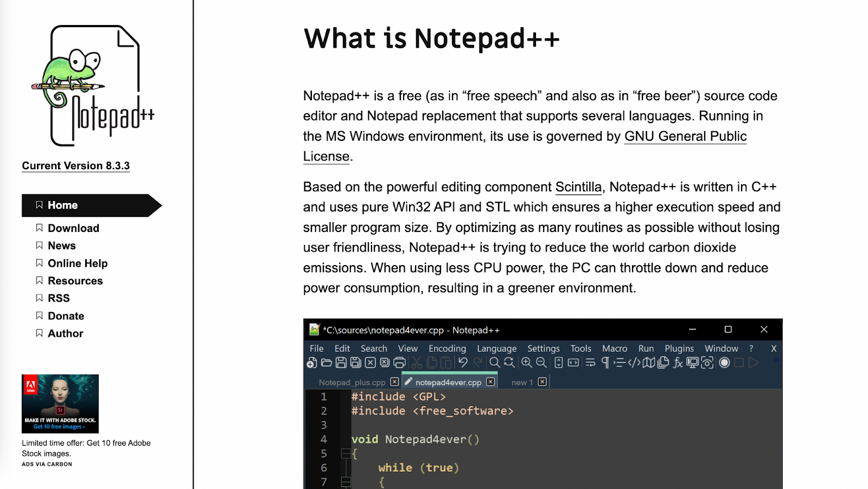The image size is (868, 489).
Task: Open the user-defined language icon
Action: click(x=634, y=363)
